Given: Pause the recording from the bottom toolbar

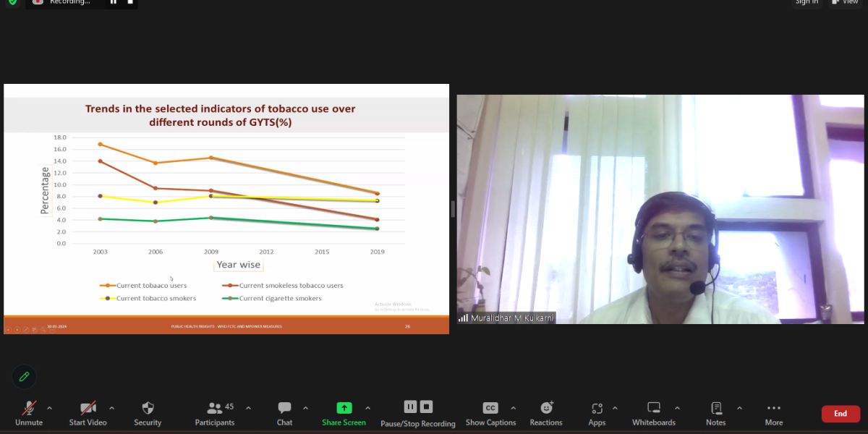Looking at the screenshot, I should [410, 407].
